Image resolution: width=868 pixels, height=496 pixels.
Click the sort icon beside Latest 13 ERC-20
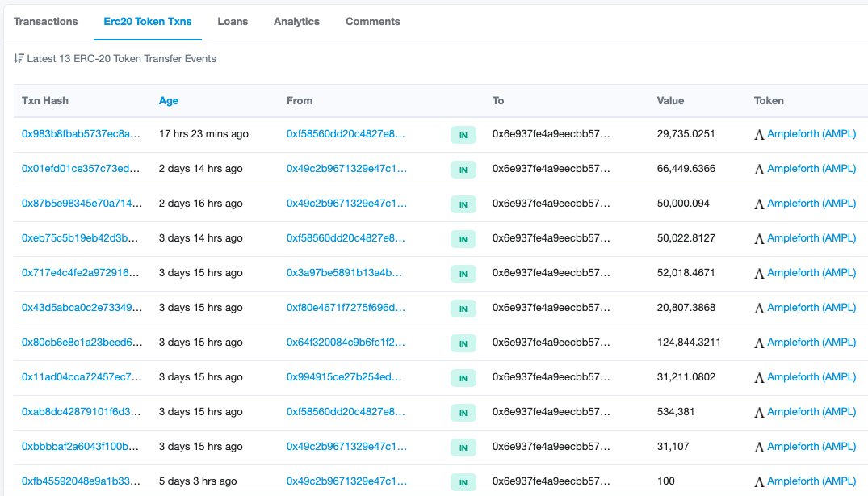pyautogui.click(x=19, y=58)
